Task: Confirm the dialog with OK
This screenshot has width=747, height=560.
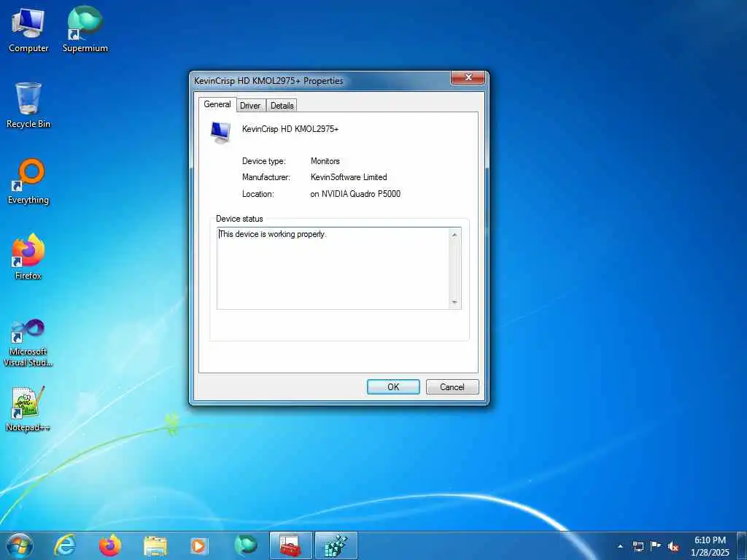Action: (393, 386)
